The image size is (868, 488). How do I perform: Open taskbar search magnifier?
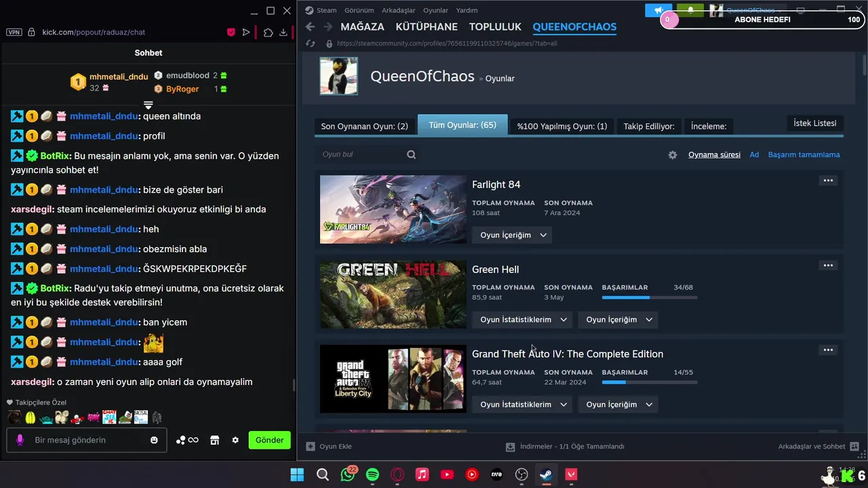(x=323, y=475)
